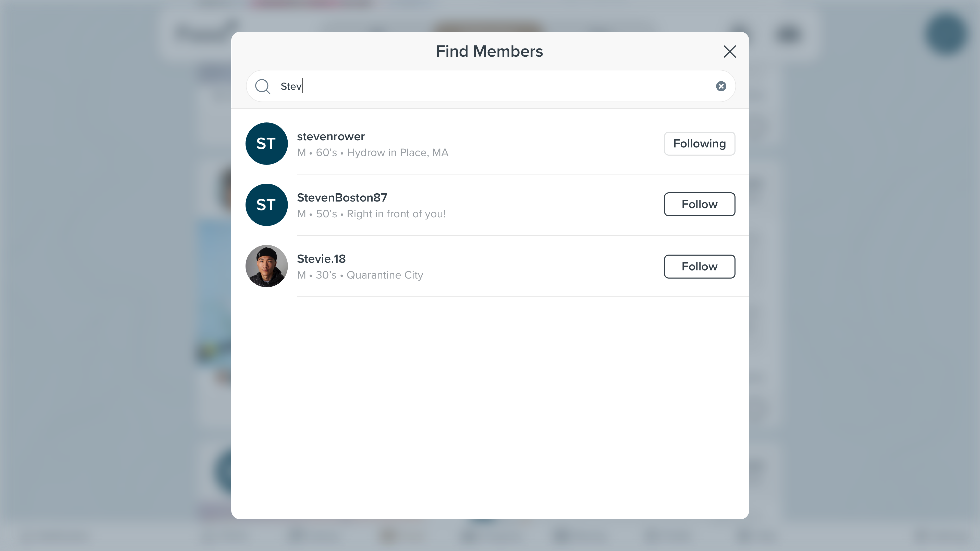Click the Find Members title

(489, 51)
